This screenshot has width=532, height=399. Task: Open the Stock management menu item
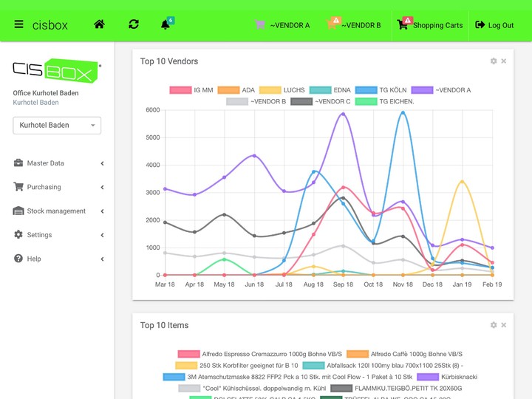click(57, 211)
